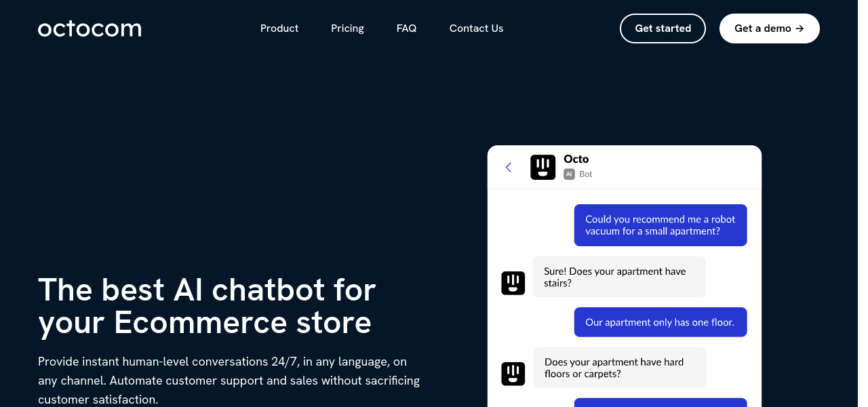Go back using the chat's back chevron

(509, 167)
